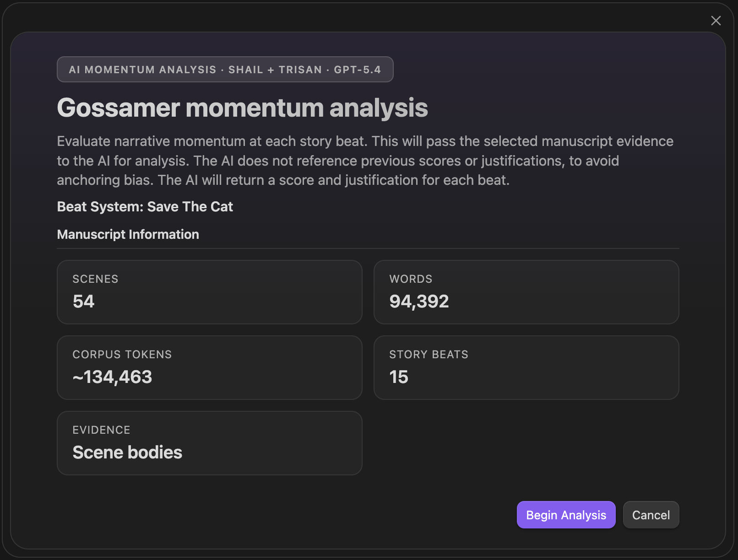Click the Evidence card reading Scene bodies
The image size is (738, 560).
coord(210,443)
